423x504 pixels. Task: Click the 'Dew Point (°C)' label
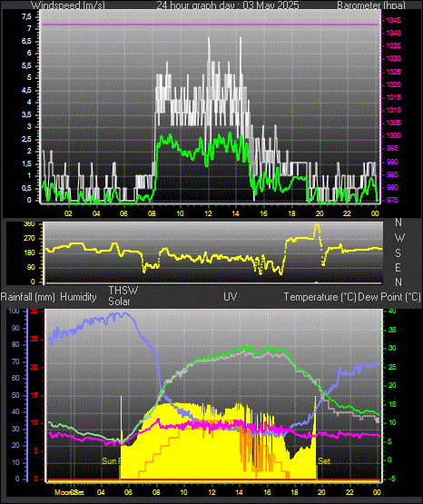389,297
